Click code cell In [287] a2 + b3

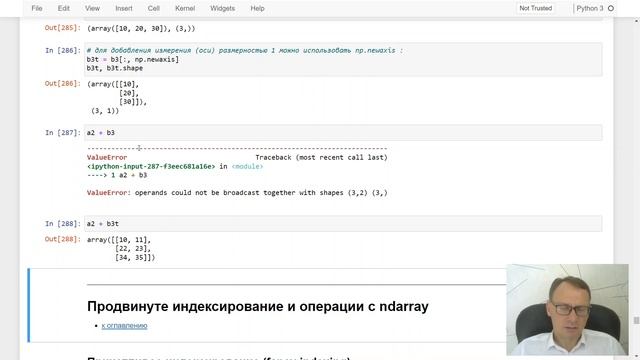(x=343, y=133)
